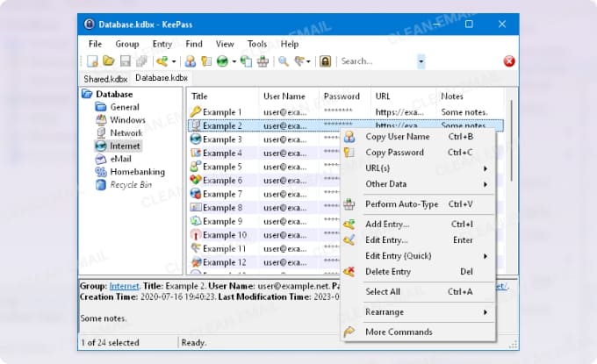The width and height of the screenshot is (597, 364).
Task: Open the Add Entry dropdown arrow in toolbar
Action: click(174, 61)
